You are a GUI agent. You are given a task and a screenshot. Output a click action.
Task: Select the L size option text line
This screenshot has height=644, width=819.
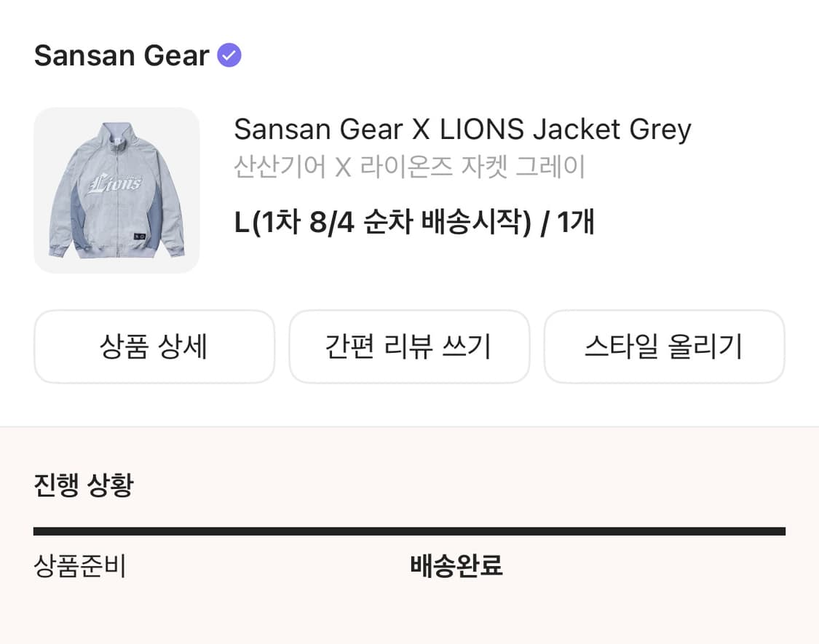(414, 222)
